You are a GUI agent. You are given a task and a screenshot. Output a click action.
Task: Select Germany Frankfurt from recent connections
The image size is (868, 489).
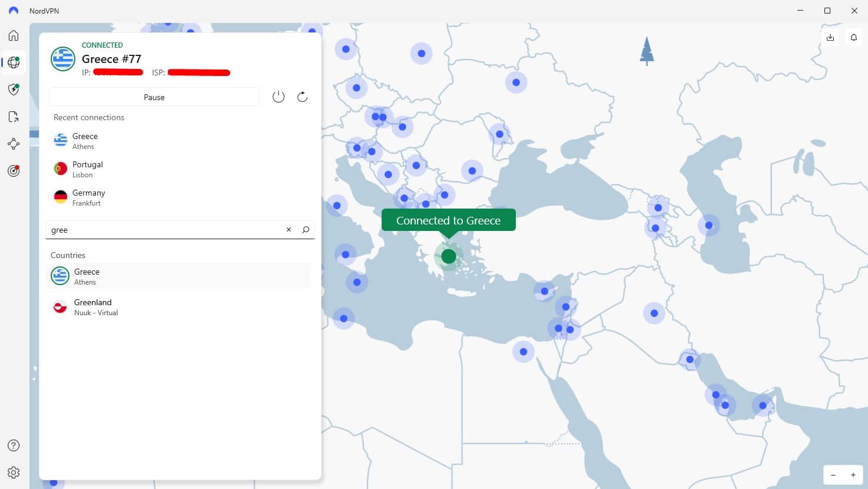point(180,197)
